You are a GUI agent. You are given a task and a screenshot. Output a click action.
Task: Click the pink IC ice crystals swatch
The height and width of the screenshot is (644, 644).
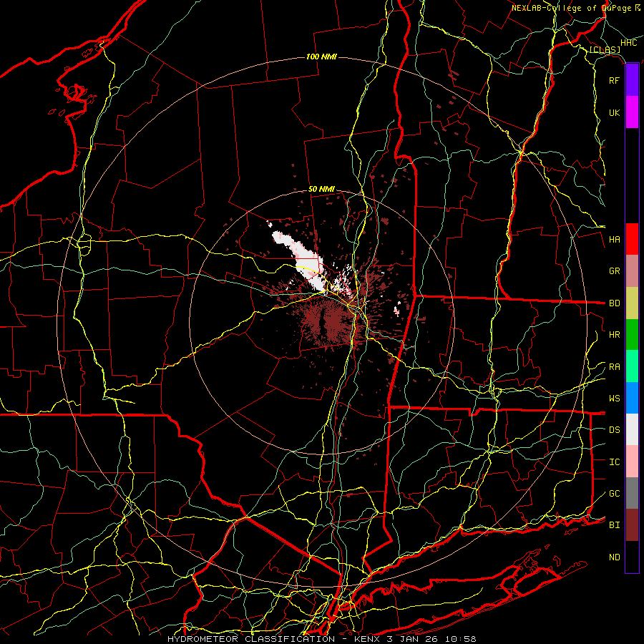click(x=632, y=462)
